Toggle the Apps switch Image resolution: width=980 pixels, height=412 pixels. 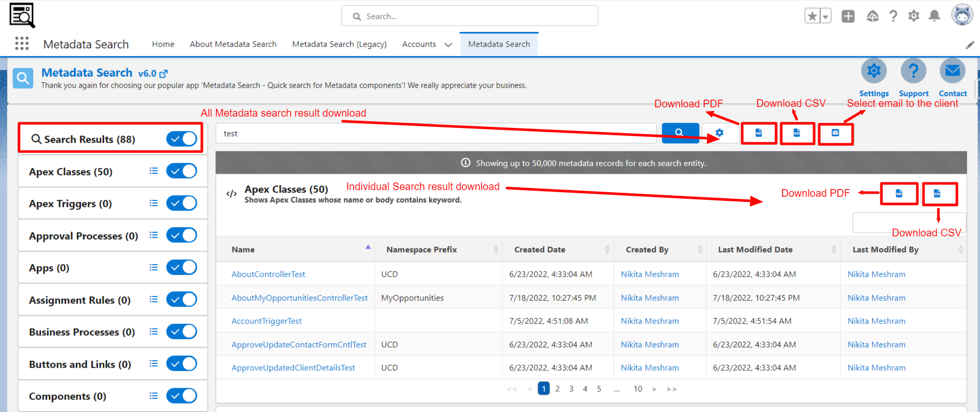tap(182, 268)
